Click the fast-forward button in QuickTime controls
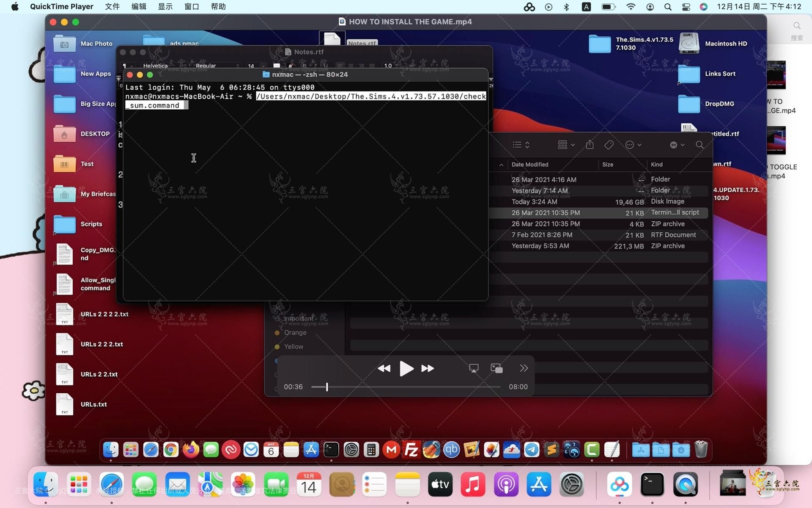The image size is (812, 508). click(428, 368)
